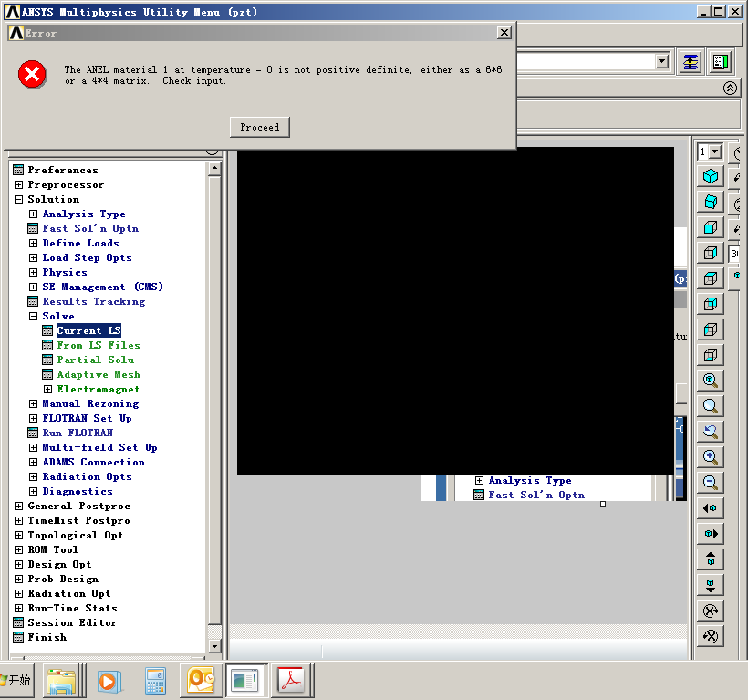Screen dimensions: 748x700
Task: Click the Fit View zoom icon
Action: click(711, 381)
